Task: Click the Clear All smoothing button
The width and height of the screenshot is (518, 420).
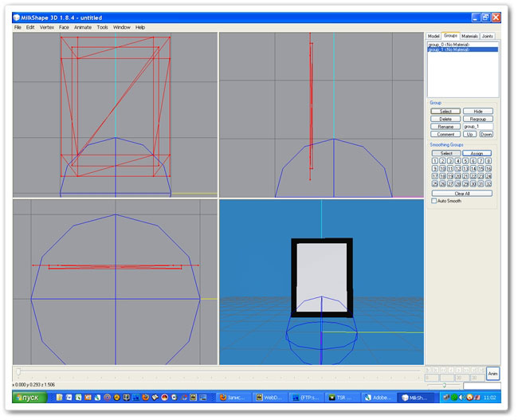Action: (x=462, y=193)
